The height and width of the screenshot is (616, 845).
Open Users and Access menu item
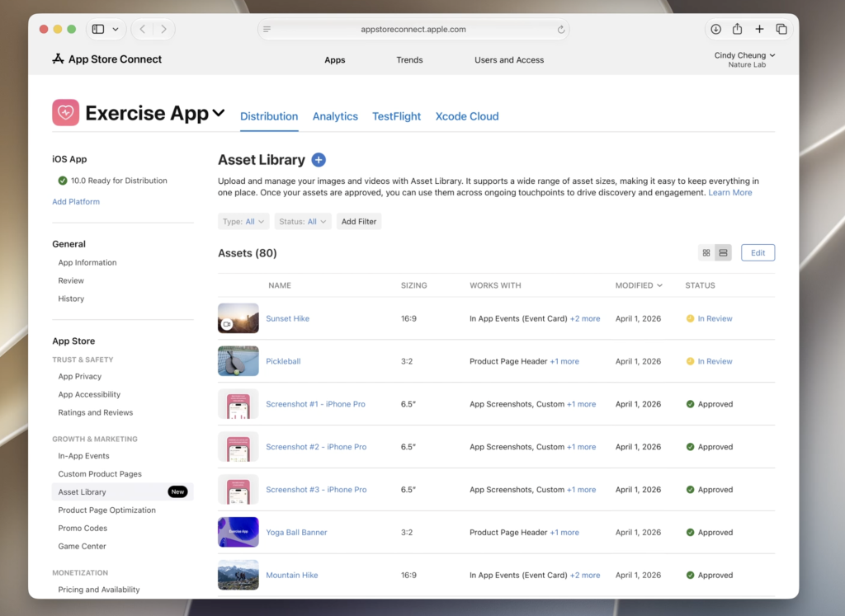pos(509,59)
